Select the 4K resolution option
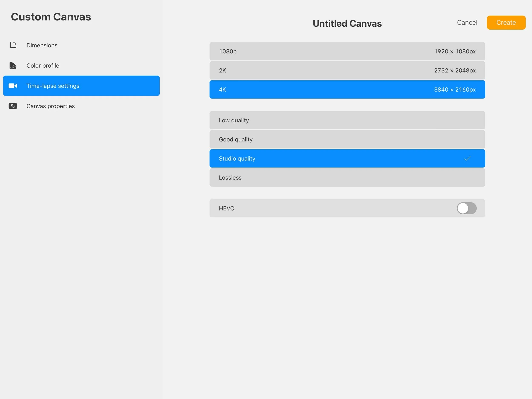Screen dimensions: 532x399 (347, 89)
